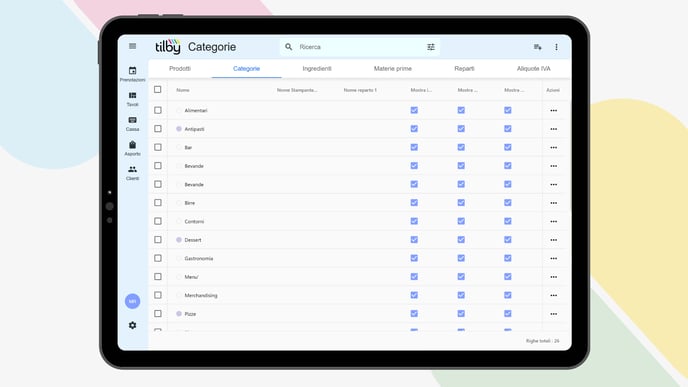The height and width of the screenshot is (387, 688).
Task: Click the Nome Stampante column header
Action: pos(297,90)
